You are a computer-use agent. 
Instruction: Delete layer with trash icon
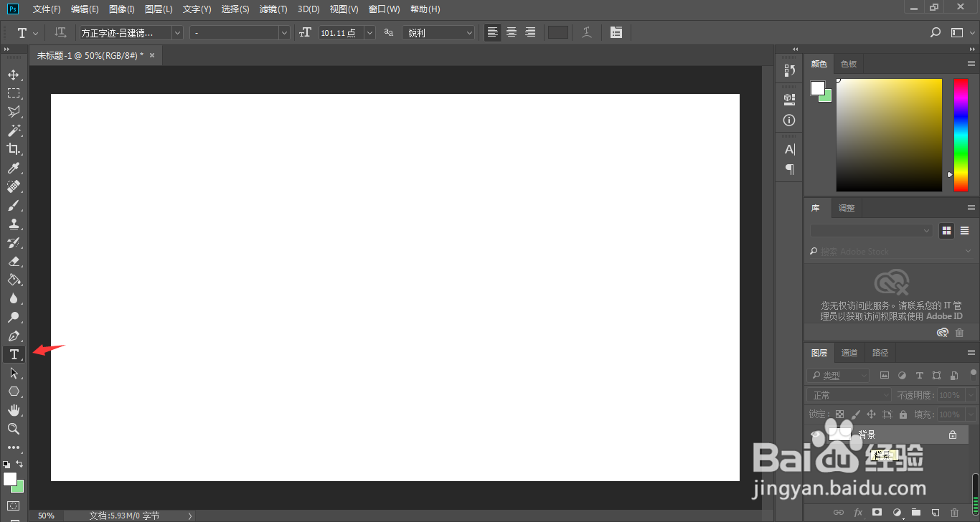coord(954,513)
